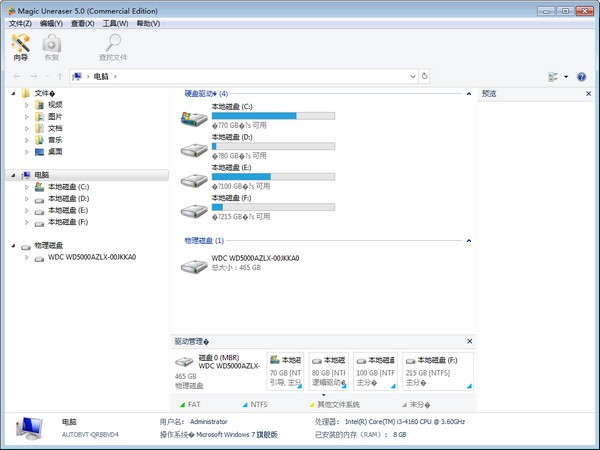Click C: drive usage bar
The height and width of the screenshot is (450, 600).
pos(273,116)
